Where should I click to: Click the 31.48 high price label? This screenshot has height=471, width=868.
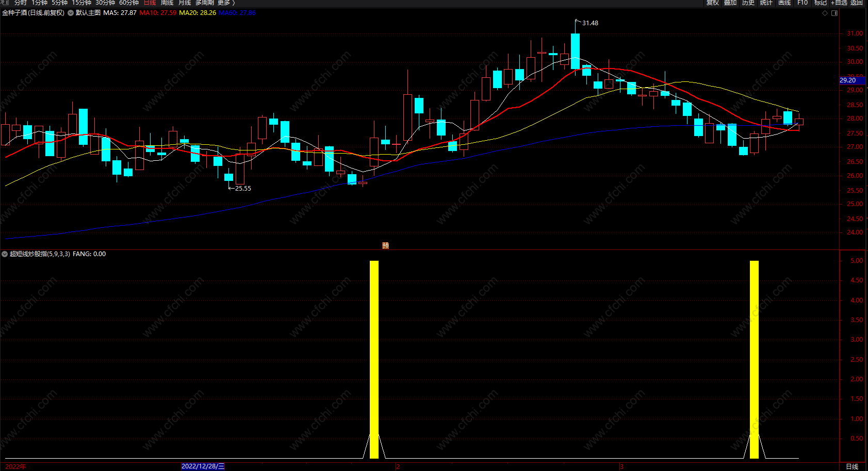[x=590, y=23]
